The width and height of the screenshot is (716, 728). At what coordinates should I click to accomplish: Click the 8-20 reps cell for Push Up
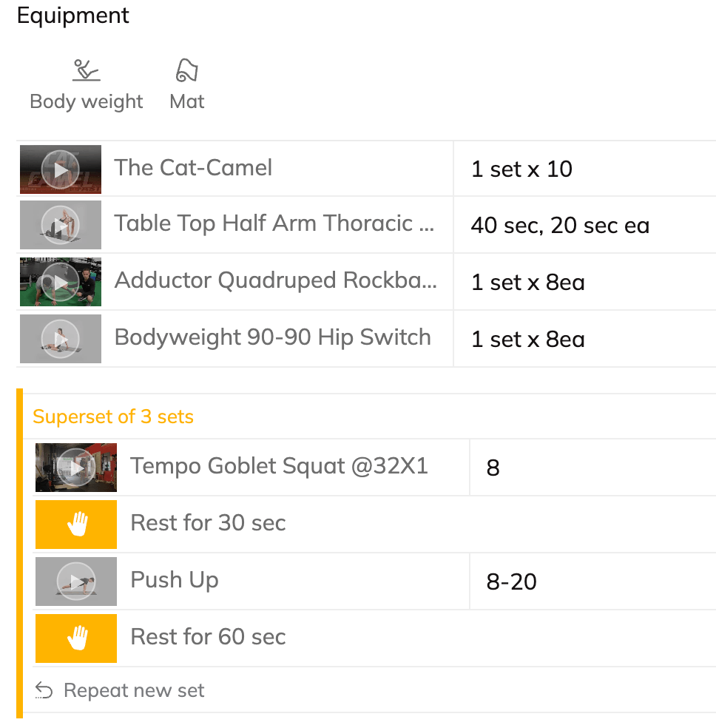pos(512,582)
